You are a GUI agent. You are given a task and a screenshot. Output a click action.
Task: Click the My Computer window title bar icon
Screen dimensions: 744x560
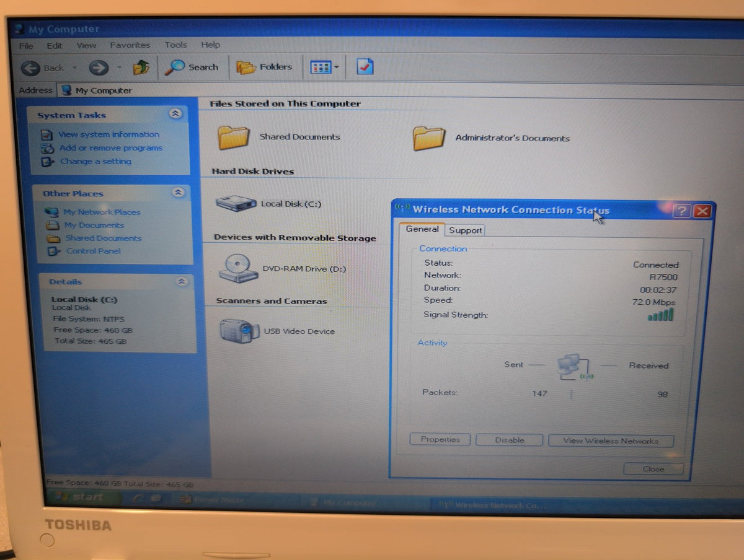[x=19, y=29]
